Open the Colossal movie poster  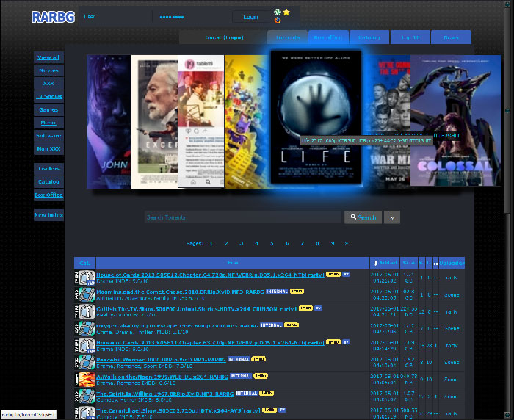click(x=455, y=120)
